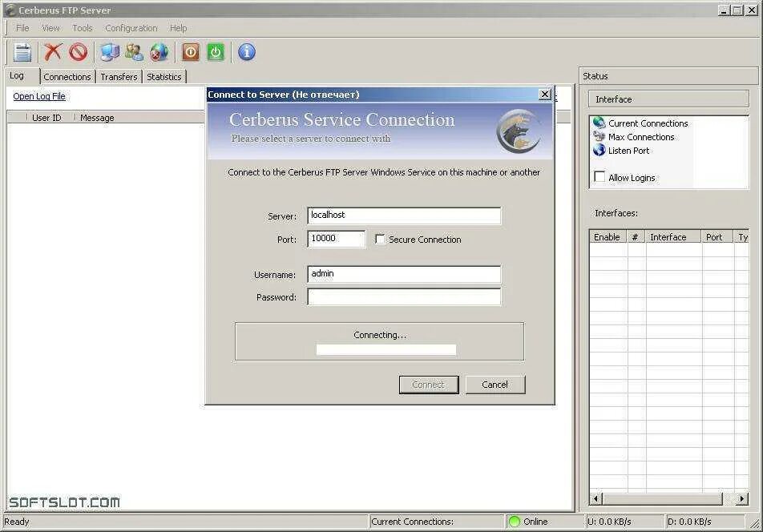763x532 pixels.
Task: Click the log document toolbar icon
Action: coord(22,52)
